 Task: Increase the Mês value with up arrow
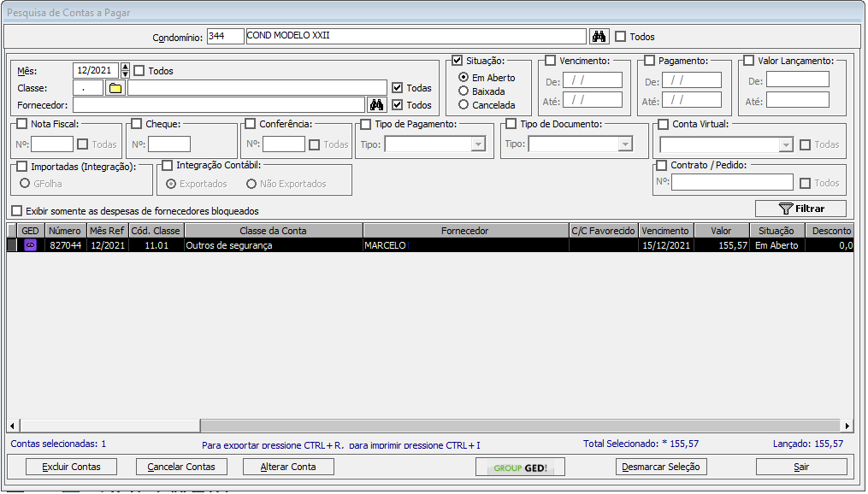125,67
